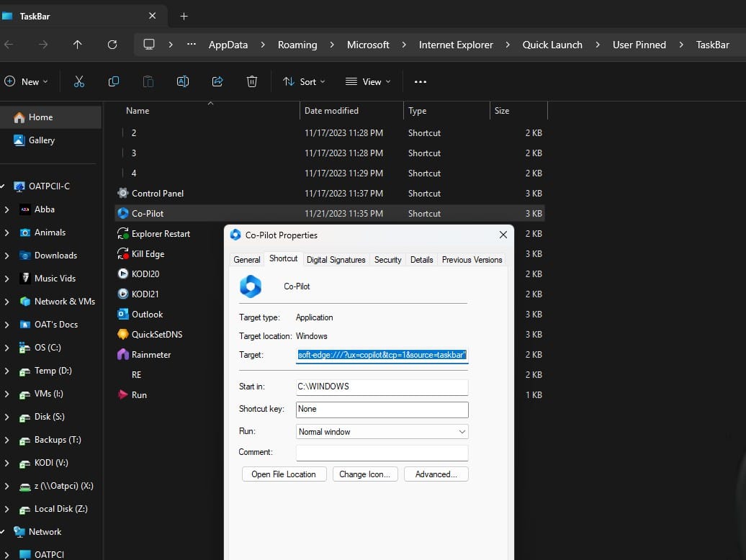Click the Rainmeter file icon
The width and height of the screenshot is (746, 560).
[123, 355]
